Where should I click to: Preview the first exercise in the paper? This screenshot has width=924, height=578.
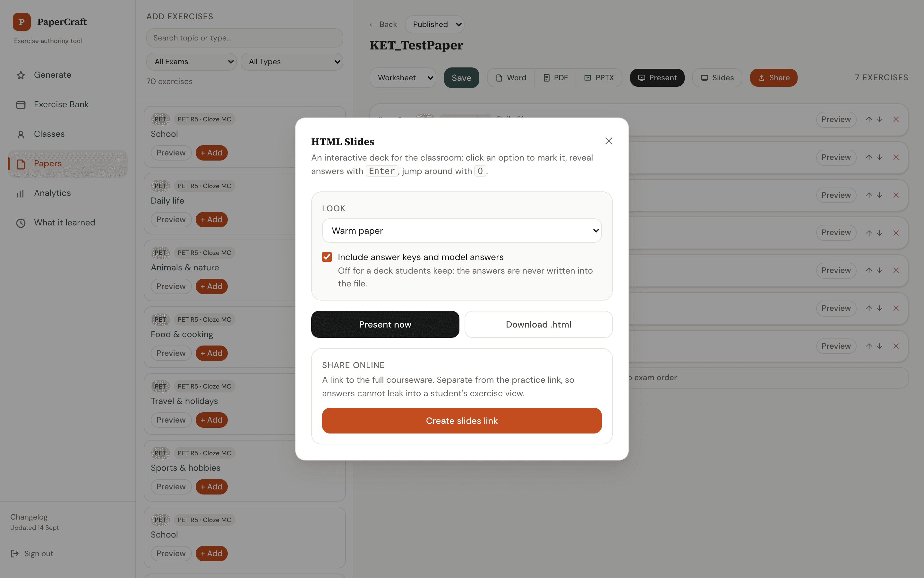coord(836,119)
